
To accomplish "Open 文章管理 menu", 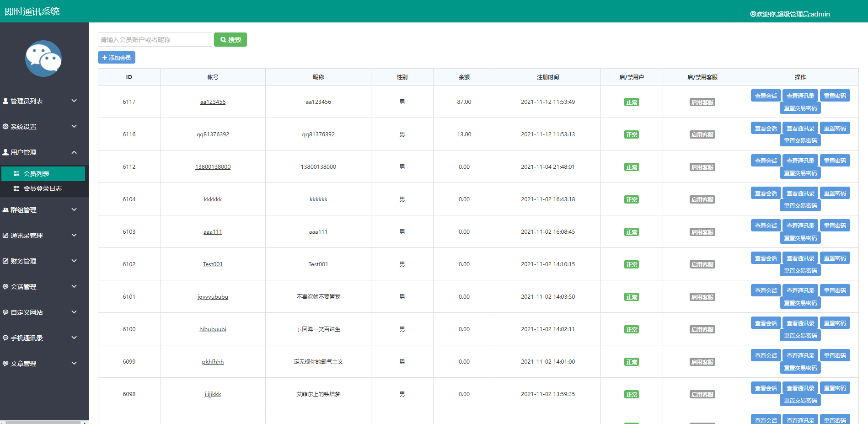I will (x=44, y=364).
